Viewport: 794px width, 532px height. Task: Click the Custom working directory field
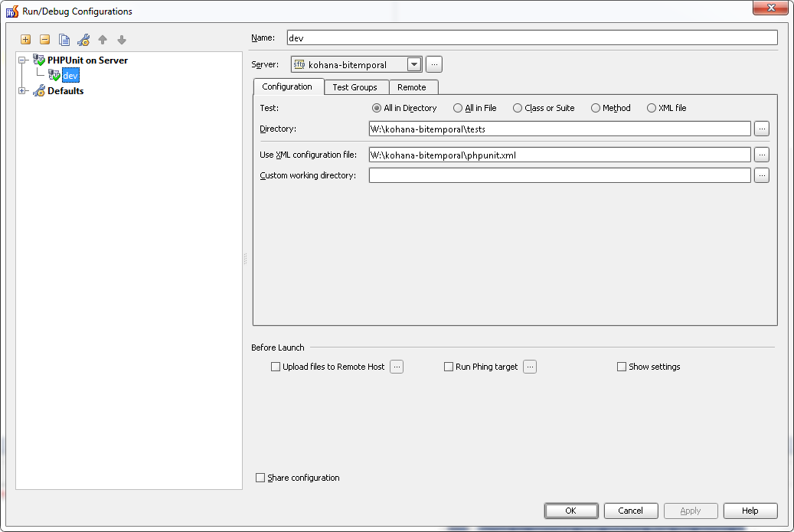(560, 175)
